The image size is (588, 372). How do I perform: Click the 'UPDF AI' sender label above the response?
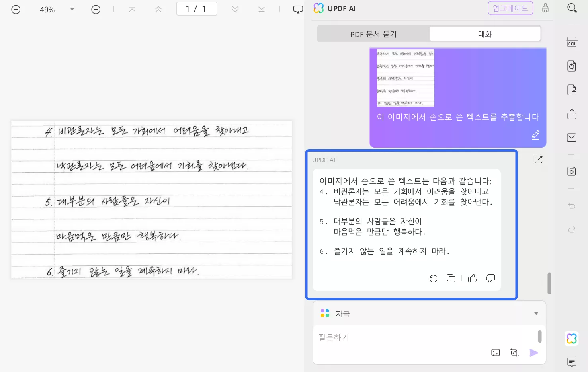(x=324, y=160)
